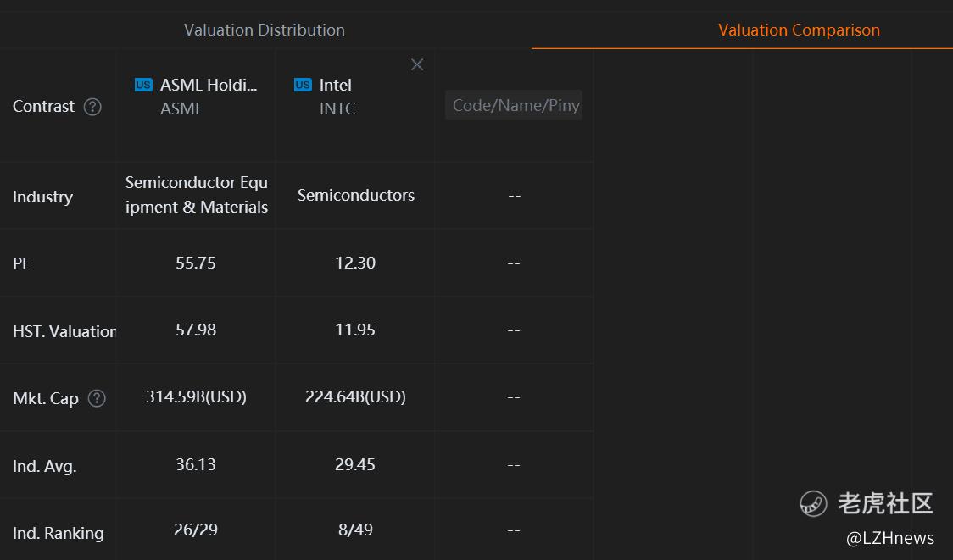Click the Ind. Avg. value 36.13
The image size is (953, 560).
pyautogui.click(x=196, y=464)
